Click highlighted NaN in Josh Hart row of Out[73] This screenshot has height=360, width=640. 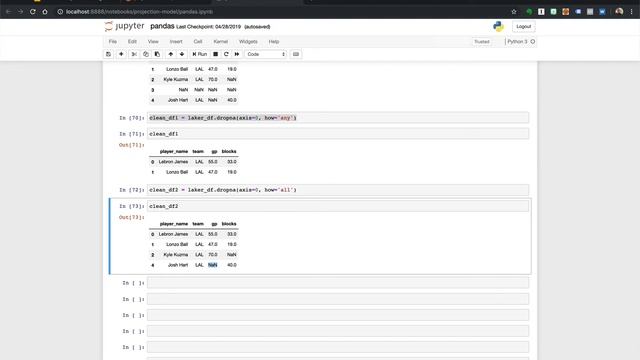pos(213,265)
